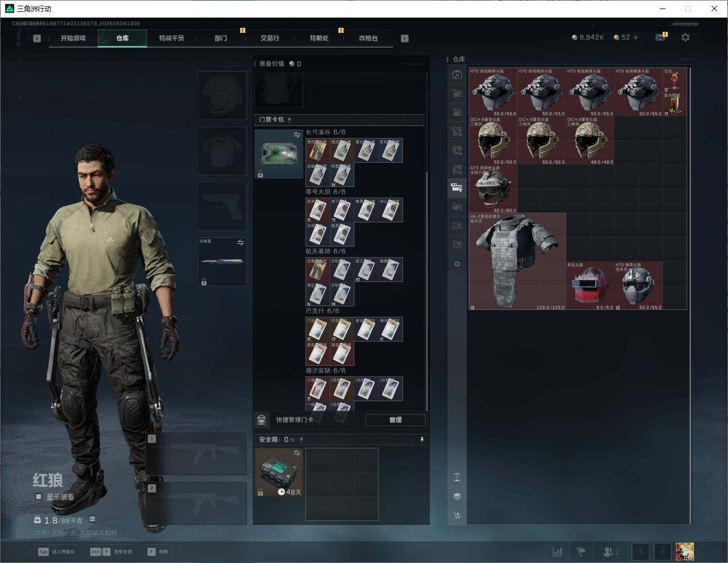Image resolution: width=728 pixels, height=563 pixels.
Task: Open the 特战干员 tab
Action: click(171, 38)
